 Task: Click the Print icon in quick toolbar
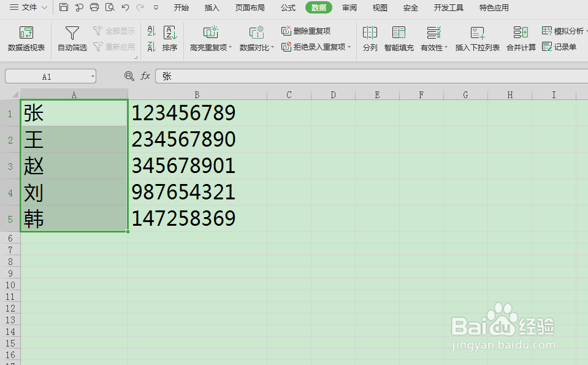click(94, 7)
